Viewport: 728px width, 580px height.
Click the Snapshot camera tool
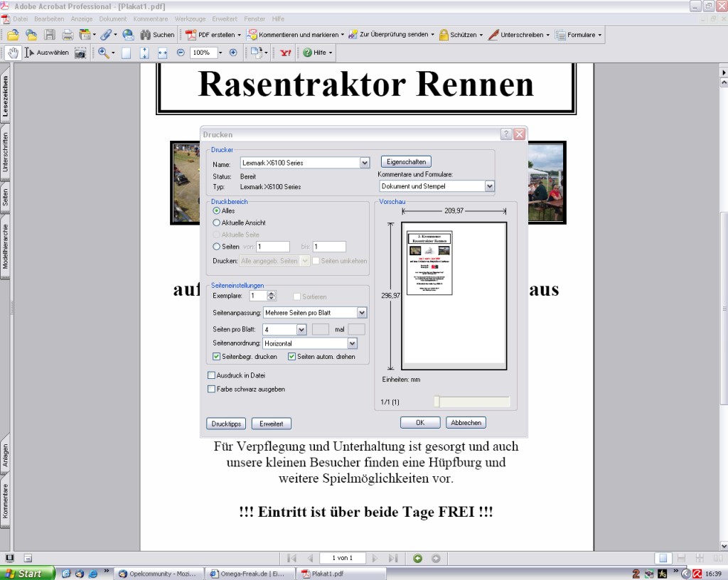tap(80, 53)
